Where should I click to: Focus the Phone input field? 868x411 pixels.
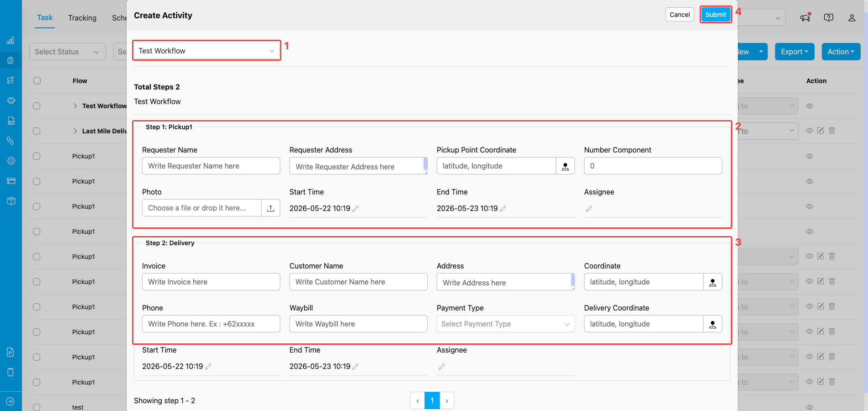[211, 324]
